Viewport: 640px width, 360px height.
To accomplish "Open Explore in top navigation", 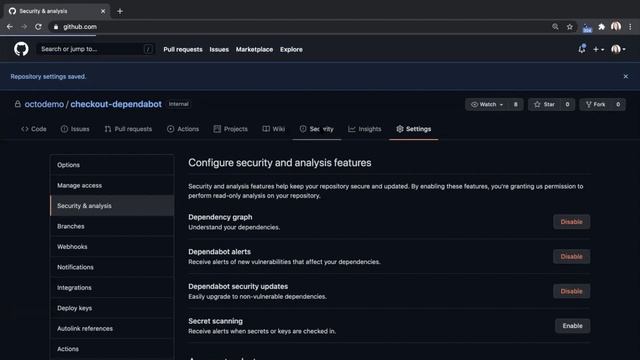I will [291, 49].
